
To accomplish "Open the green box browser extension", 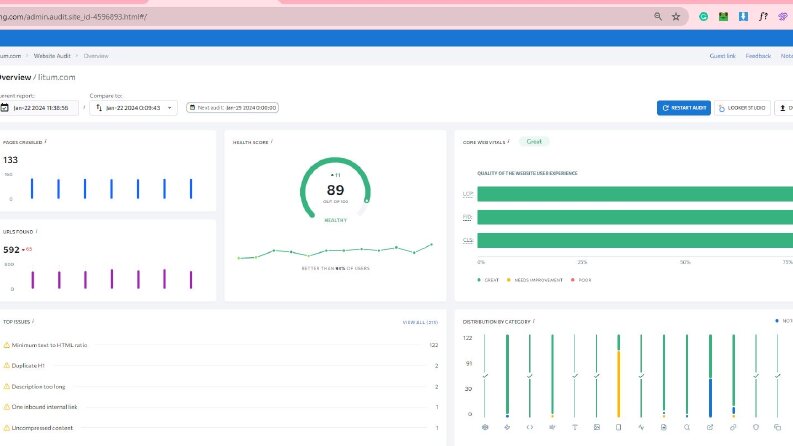I will click(723, 17).
